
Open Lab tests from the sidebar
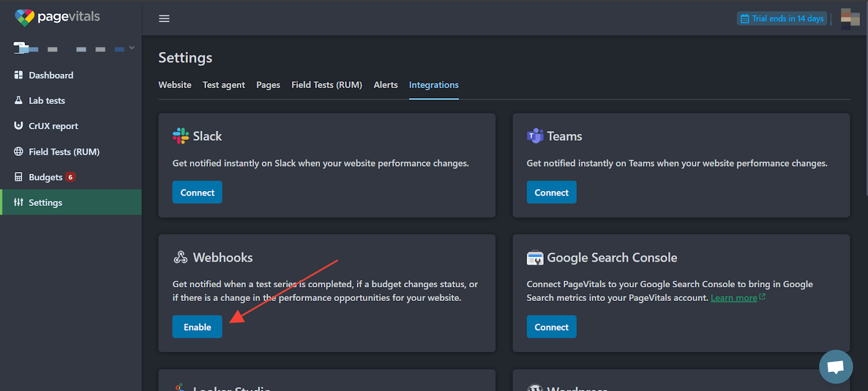(71, 100)
